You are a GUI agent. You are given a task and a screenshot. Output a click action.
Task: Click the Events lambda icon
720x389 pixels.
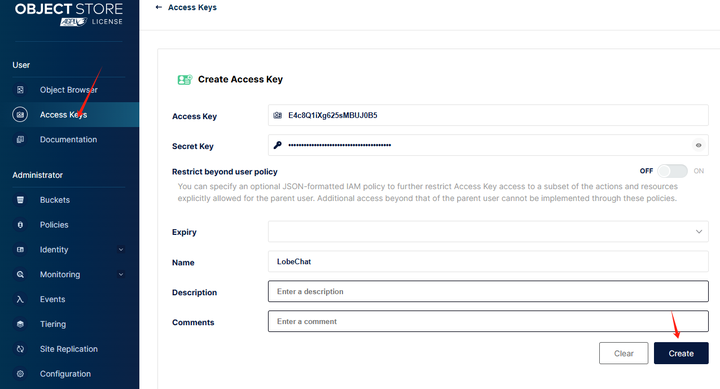(x=20, y=299)
